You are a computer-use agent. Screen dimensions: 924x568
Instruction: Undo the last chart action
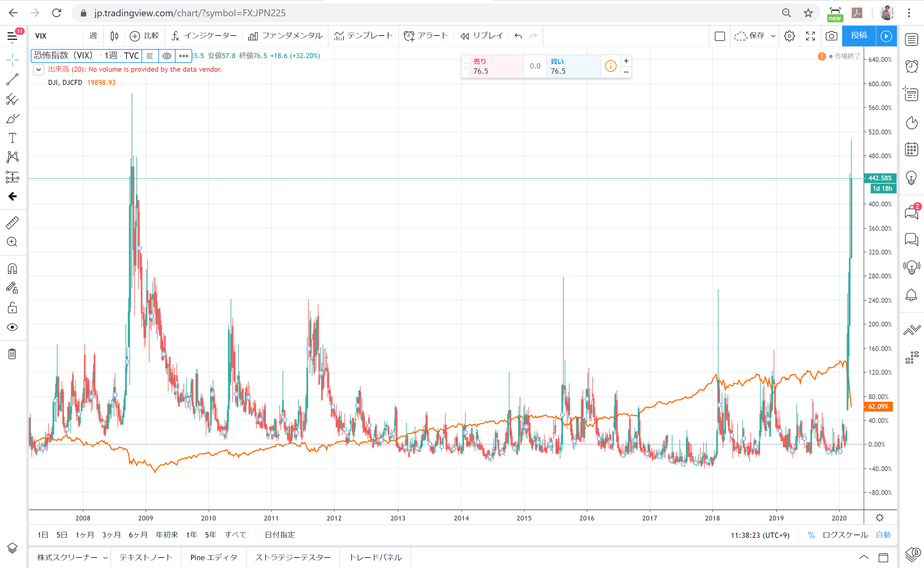coord(518,36)
